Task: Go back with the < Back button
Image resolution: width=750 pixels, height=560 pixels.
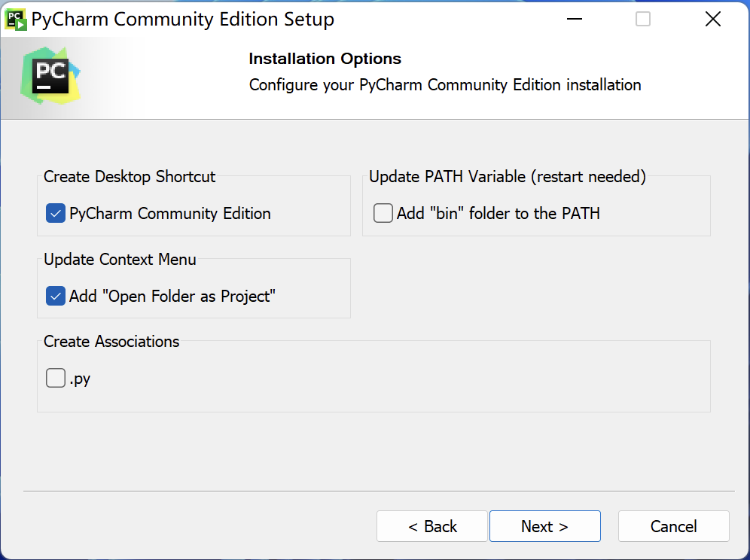Action: [x=431, y=526]
